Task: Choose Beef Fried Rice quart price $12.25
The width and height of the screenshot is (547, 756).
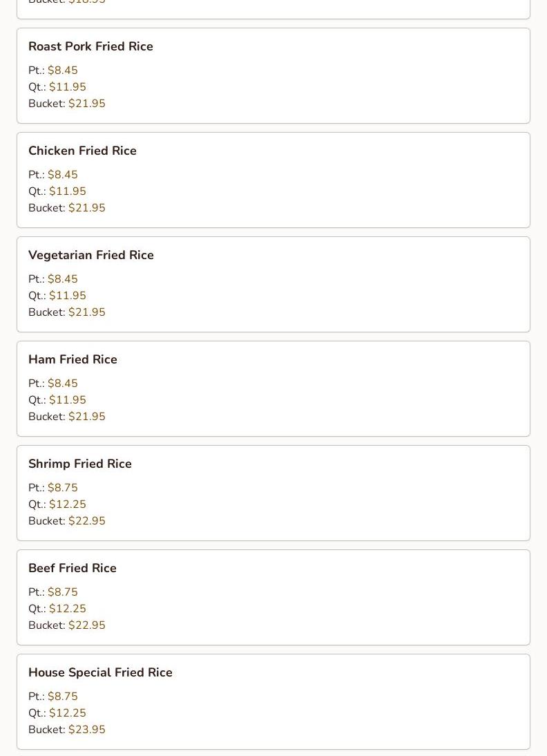Action: (67, 609)
